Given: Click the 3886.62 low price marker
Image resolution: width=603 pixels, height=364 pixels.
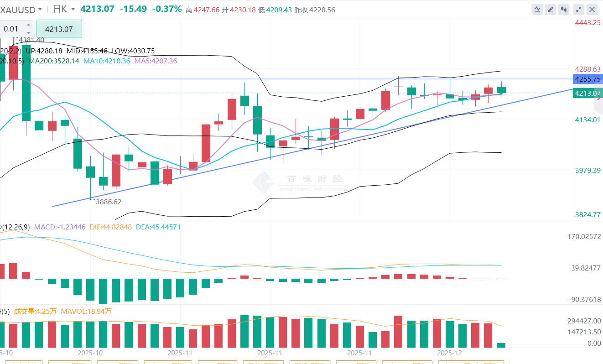Looking at the screenshot, I should point(108,202).
